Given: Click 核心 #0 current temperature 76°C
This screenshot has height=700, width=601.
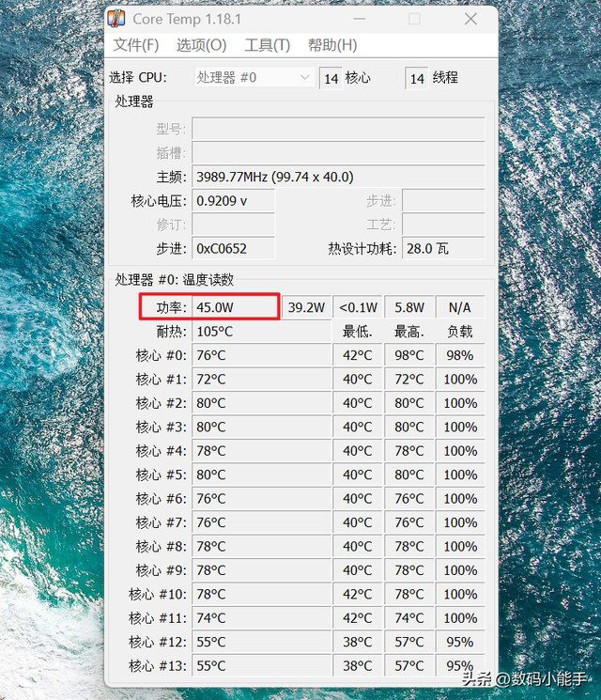Looking at the screenshot, I should (261, 355).
